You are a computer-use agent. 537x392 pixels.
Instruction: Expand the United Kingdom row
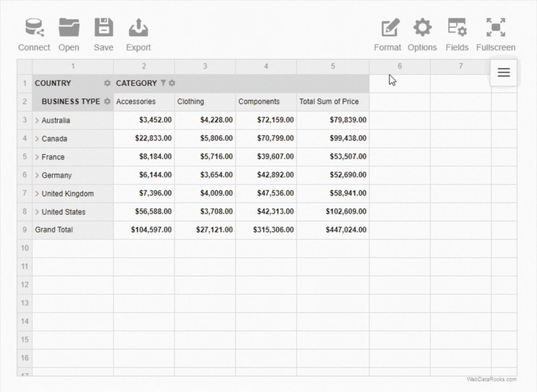[x=37, y=194]
